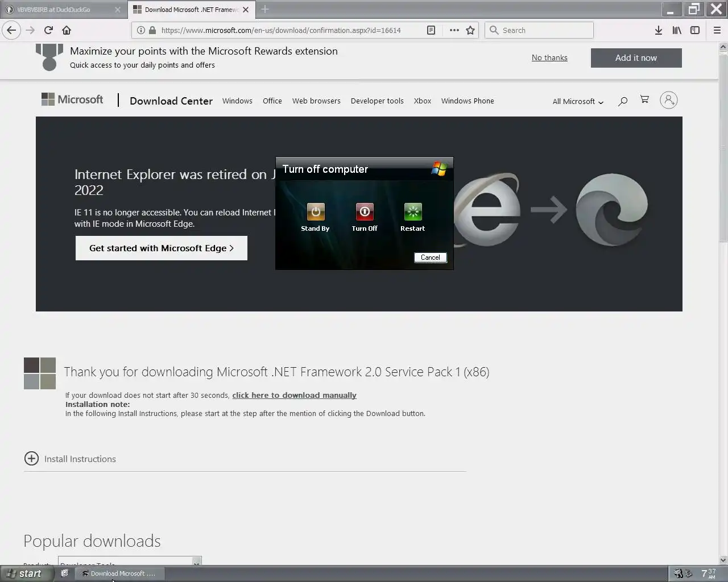Open the Download Center link
728x582 pixels.
coord(171,101)
